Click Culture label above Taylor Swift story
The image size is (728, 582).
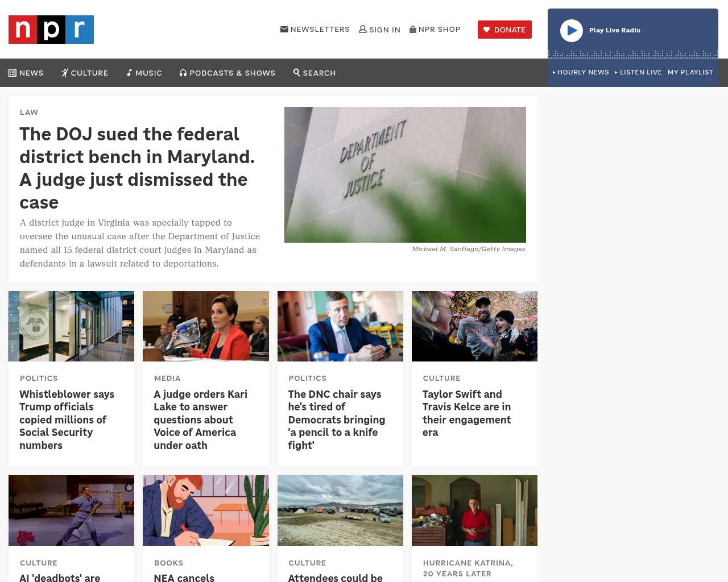click(x=442, y=378)
